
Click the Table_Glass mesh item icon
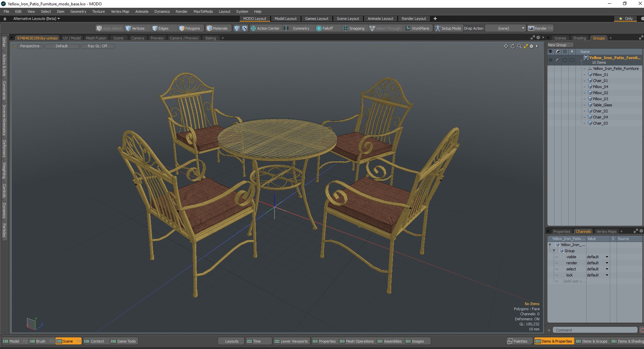tap(590, 105)
